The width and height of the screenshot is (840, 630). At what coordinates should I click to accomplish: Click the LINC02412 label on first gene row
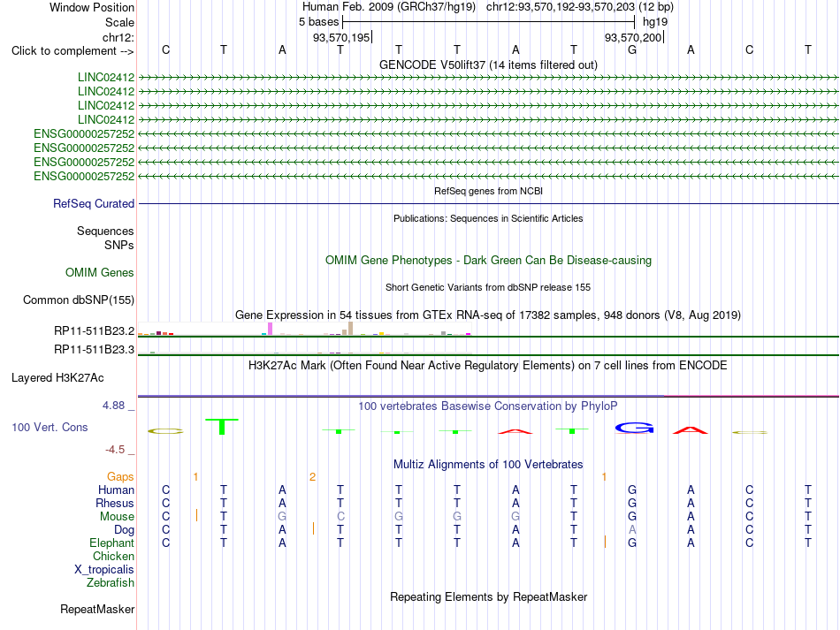pyautogui.click(x=106, y=77)
